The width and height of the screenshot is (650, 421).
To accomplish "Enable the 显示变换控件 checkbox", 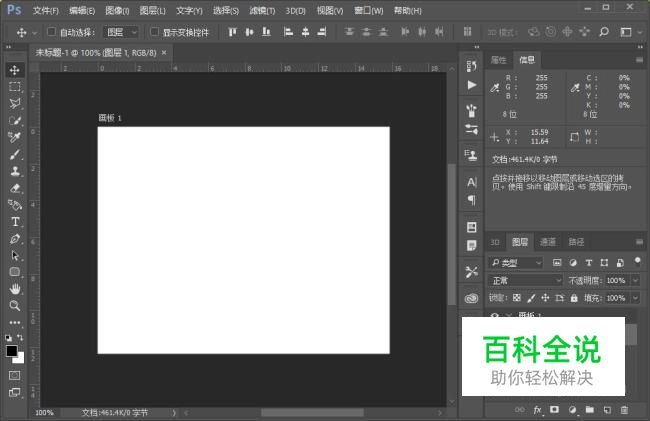I will 154,32.
